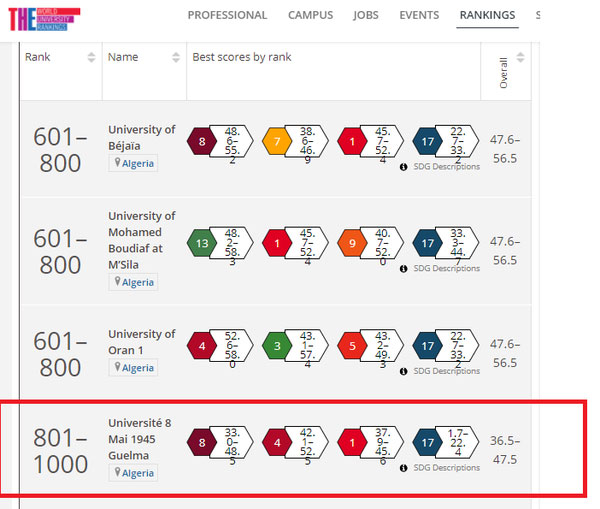Click SDG 1 red hexagon in Béjaïa row

[352, 141]
